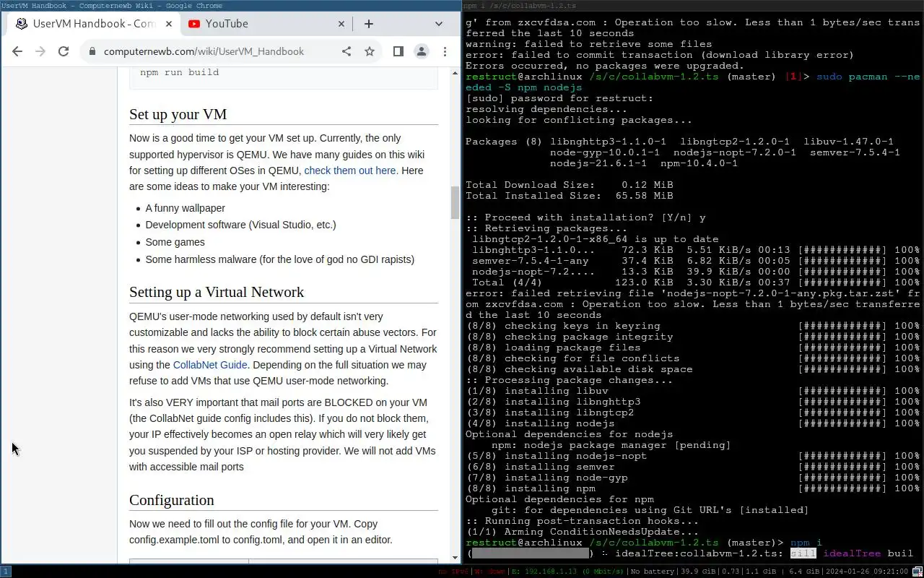Image resolution: width=924 pixels, height=578 pixels.
Task: Close the YouTube tab
Action: (x=341, y=24)
